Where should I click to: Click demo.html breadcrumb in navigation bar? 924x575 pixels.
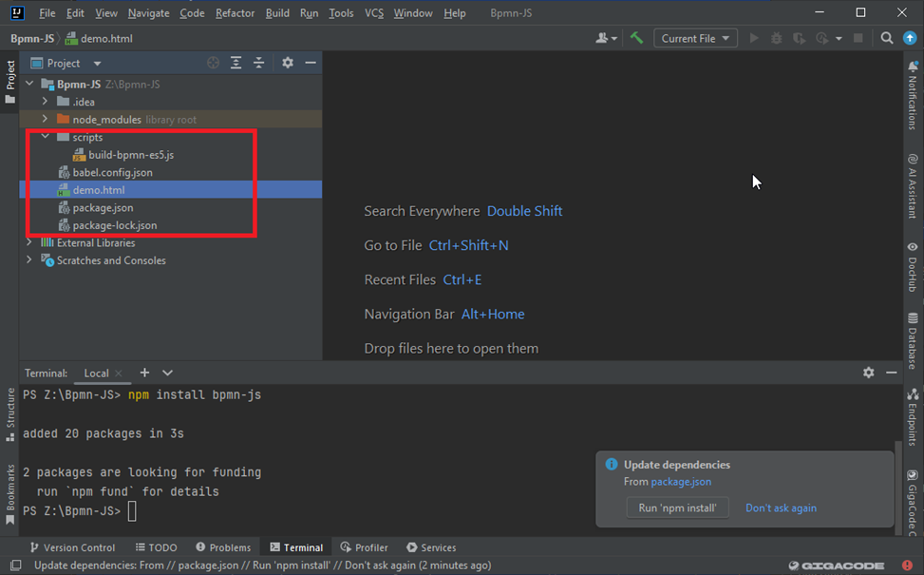point(99,38)
